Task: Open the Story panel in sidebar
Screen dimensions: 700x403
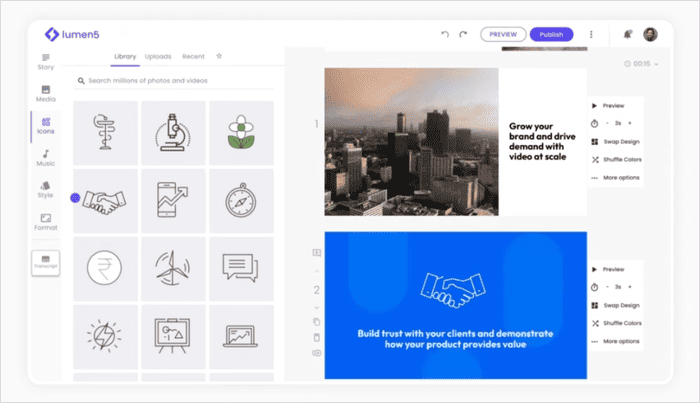Action: [46, 62]
